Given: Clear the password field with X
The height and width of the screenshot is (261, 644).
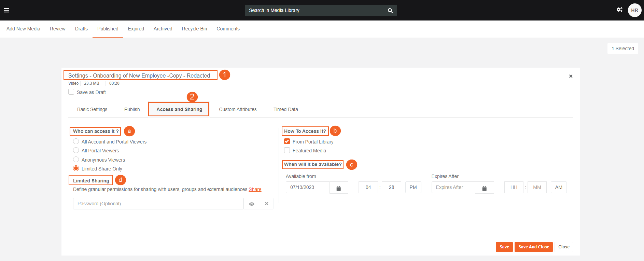Looking at the screenshot, I should click(267, 204).
